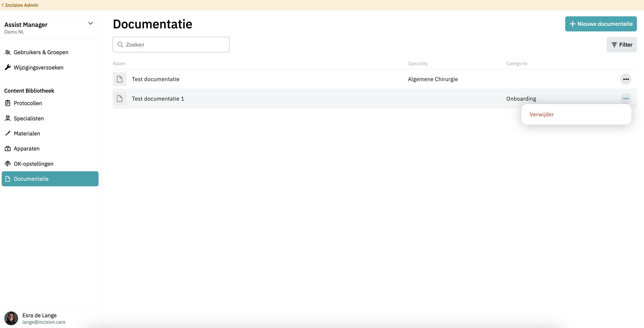
Task: Click the Materialen scalpel icon
Action: click(8, 133)
